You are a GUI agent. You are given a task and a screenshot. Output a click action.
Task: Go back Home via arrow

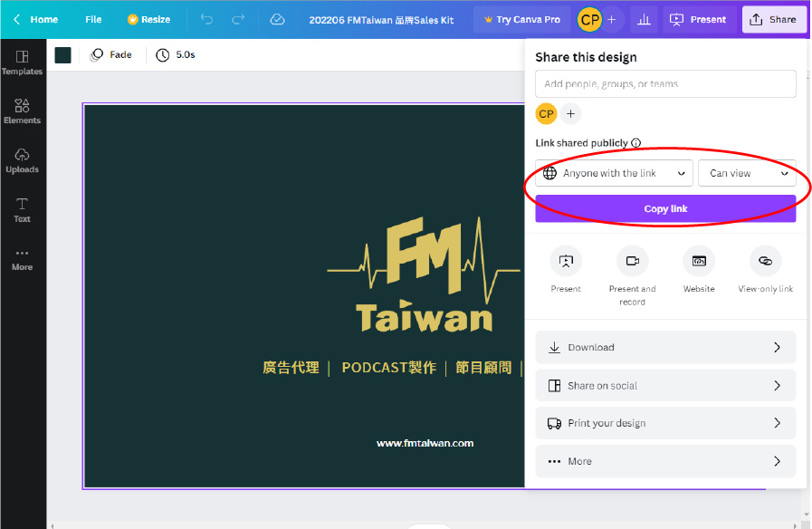tap(16, 20)
